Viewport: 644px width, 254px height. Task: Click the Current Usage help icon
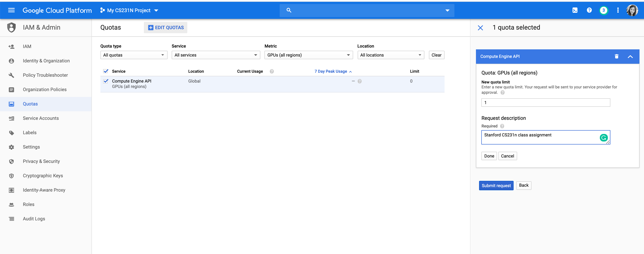(x=272, y=71)
